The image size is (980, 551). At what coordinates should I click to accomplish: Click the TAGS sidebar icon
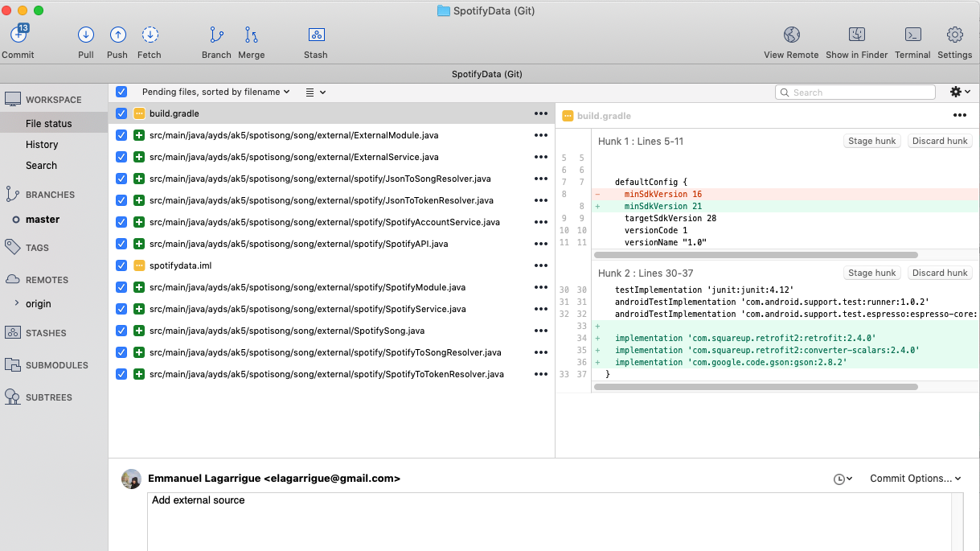pos(12,247)
